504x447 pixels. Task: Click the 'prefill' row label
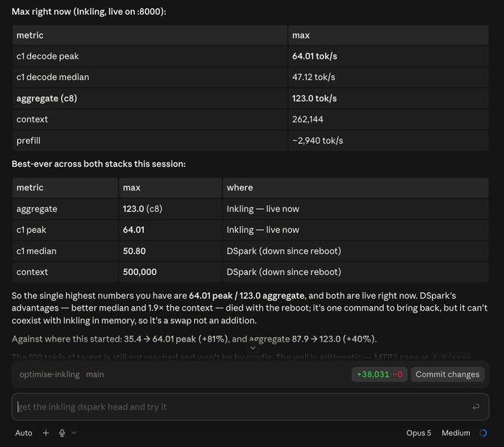[28, 141]
